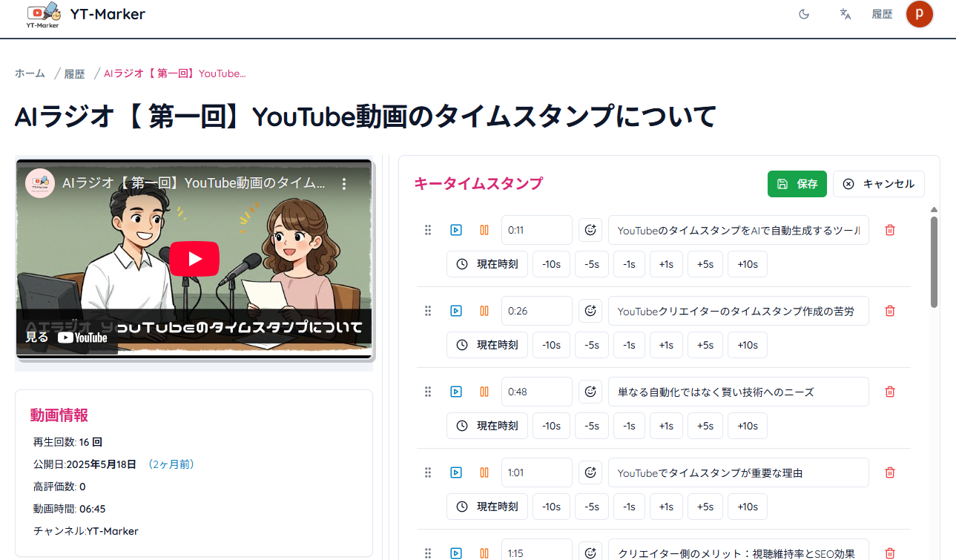
Task: Open emoji picker for 0:26 row
Action: 590,311
